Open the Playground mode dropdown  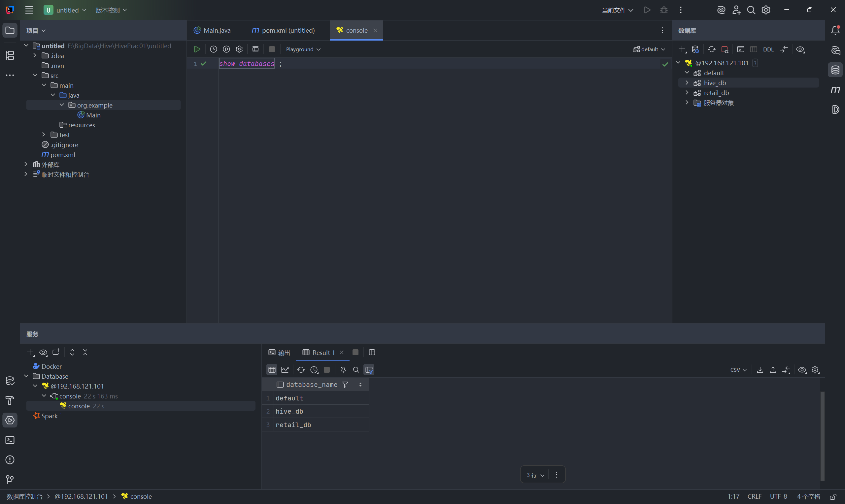pos(303,49)
